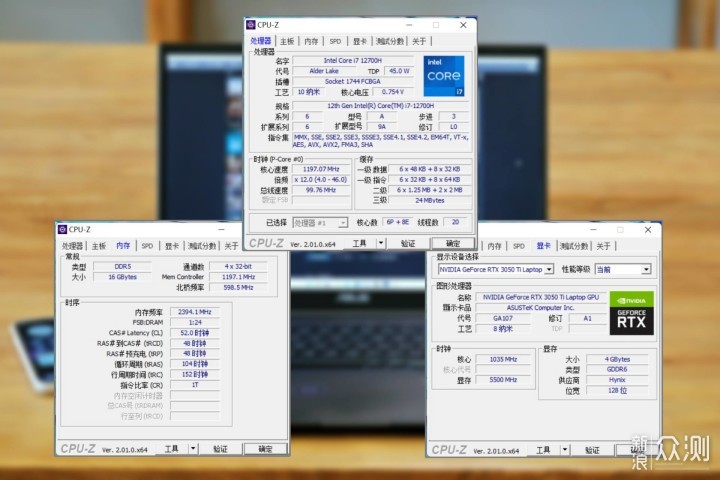Open 显卡 tab in the memory window
The height and width of the screenshot is (480, 720).
[x=172, y=246]
